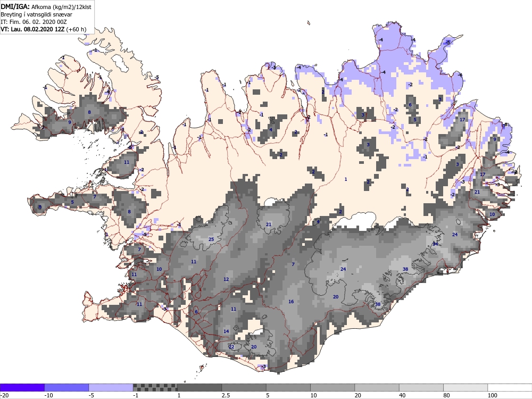Image resolution: width=532 pixels, height=399 pixels.
Task: Click the map value '16' on the map
Action: click(x=291, y=302)
